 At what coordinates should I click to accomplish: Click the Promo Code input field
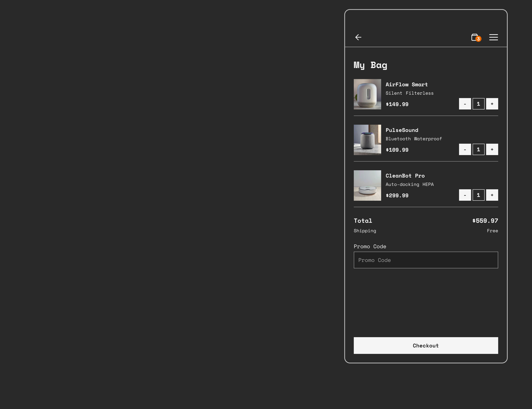click(x=426, y=260)
